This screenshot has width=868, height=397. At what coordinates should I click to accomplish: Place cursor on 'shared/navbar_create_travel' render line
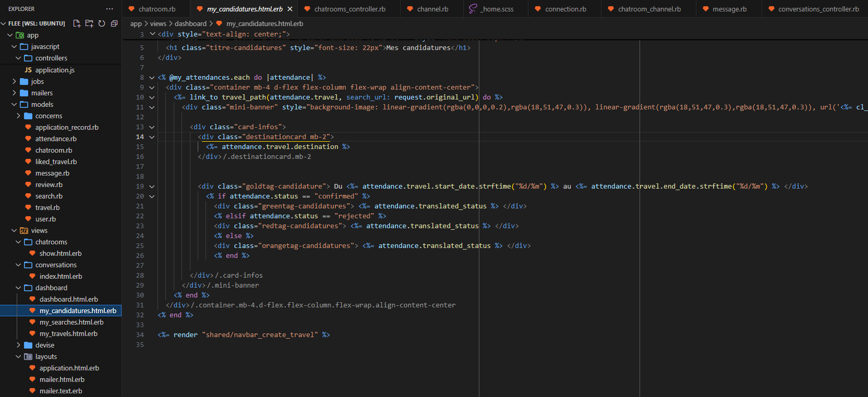pos(244,335)
